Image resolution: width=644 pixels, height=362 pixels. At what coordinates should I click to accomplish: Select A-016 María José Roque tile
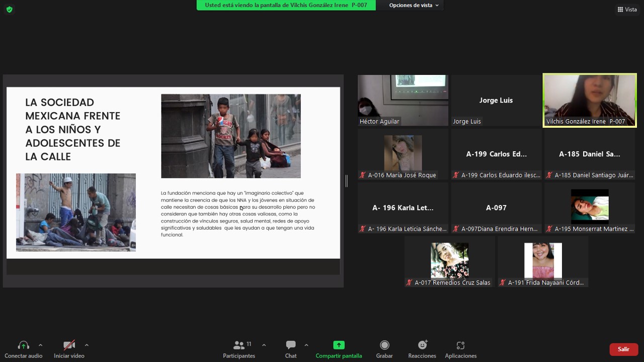(x=403, y=154)
